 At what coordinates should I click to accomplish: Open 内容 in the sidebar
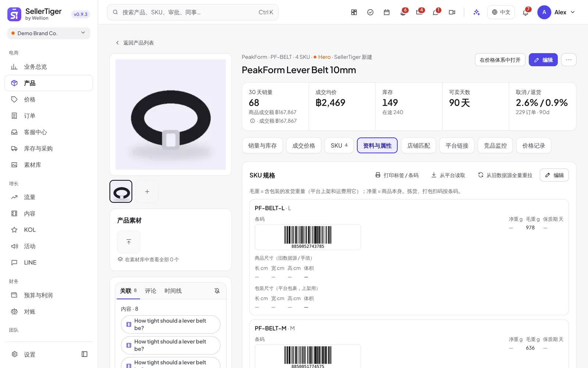click(x=49, y=213)
